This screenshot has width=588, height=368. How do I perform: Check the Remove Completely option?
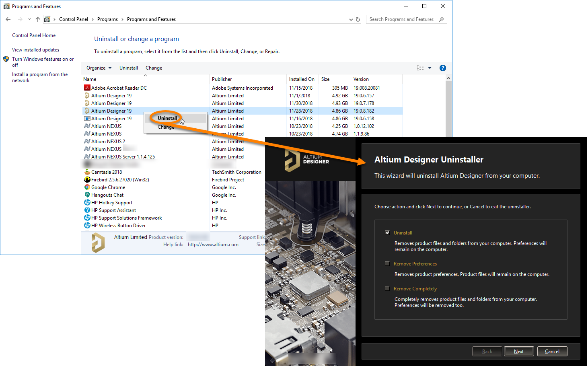pos(387,289)
